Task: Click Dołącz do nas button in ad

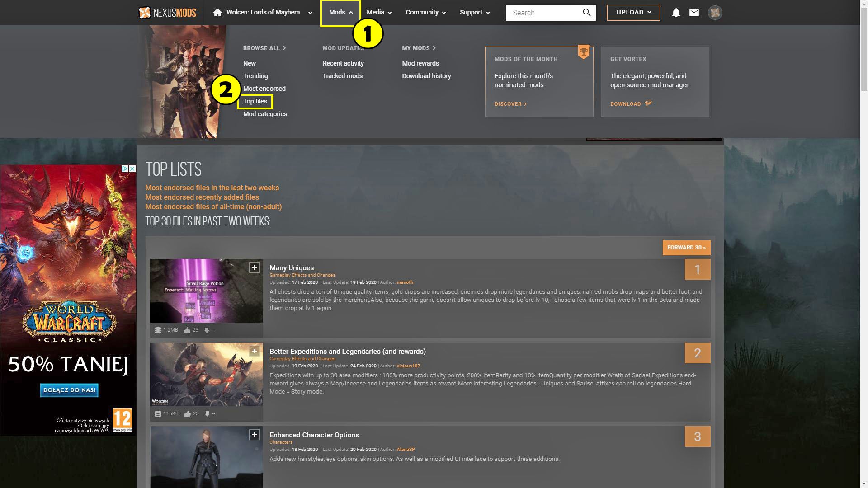Action: tap(69, 390)
